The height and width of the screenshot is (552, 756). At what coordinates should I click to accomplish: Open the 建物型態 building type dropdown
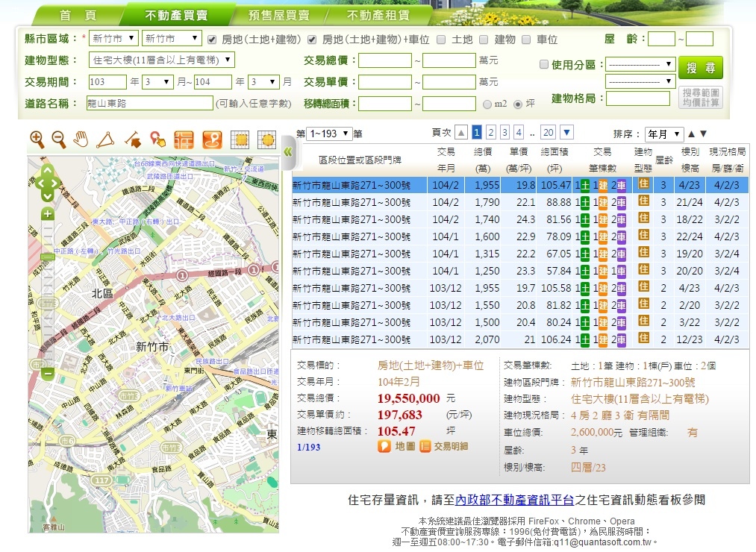click(161, 60)
